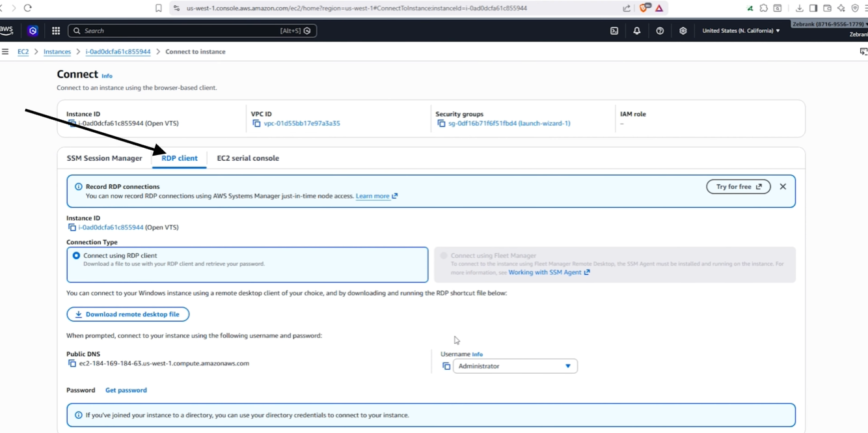The width and height of the screenshot is (868, 433).
Task: Copy the Public DNS with its copy icon
Action: (x=72, y=363)
